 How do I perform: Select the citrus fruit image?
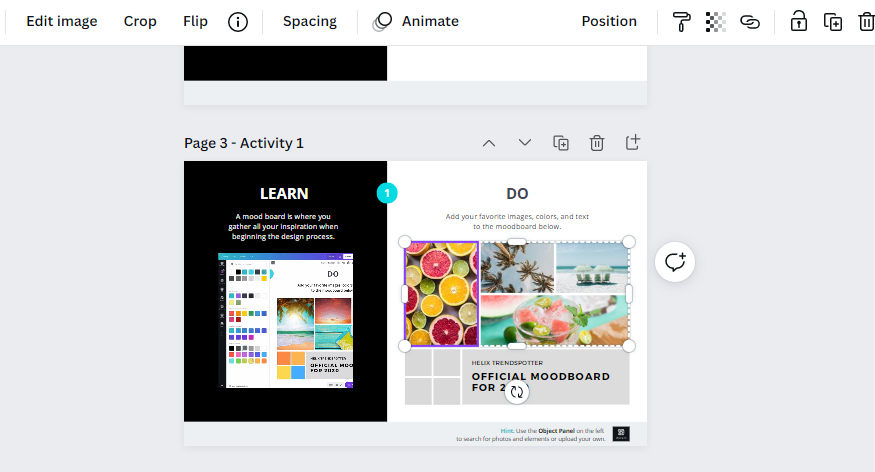coord(441,293)
